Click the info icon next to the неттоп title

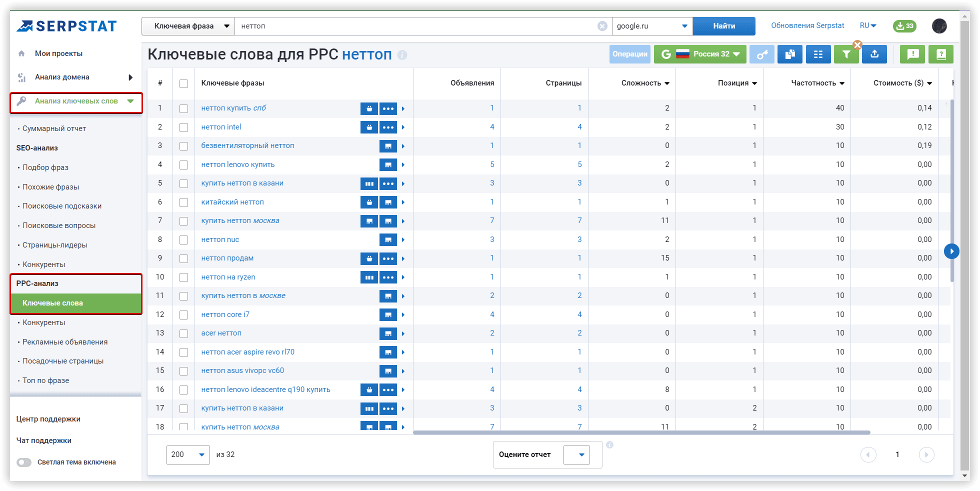pyautogui.click(x=402, y=55)
